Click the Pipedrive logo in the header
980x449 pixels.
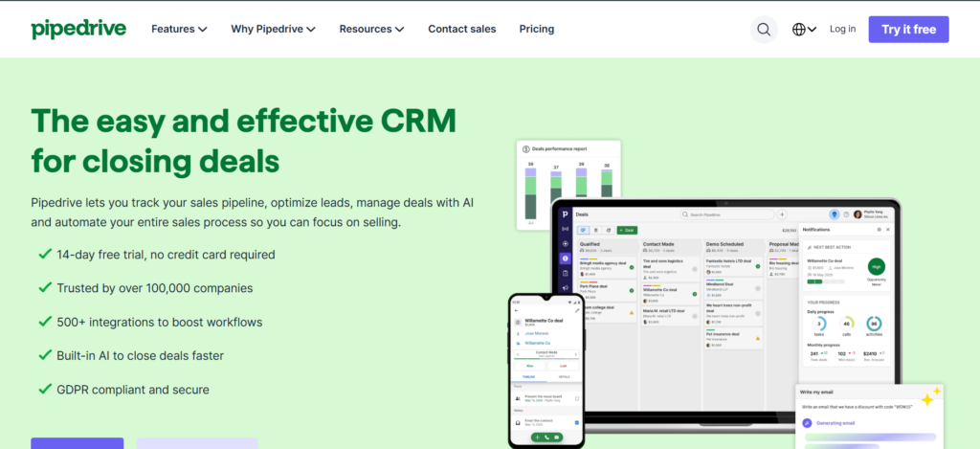click(78, 29)
